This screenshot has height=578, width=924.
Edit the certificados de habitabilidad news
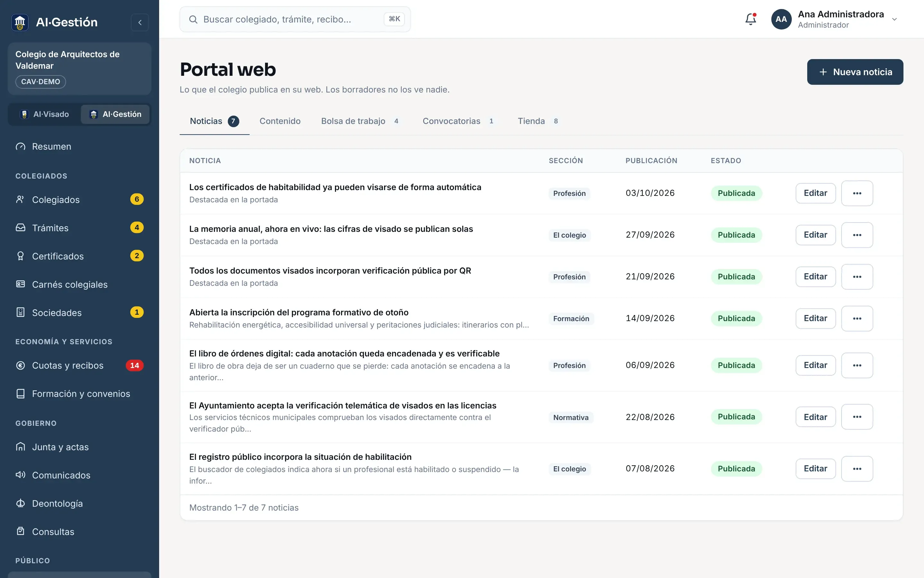coord(815,193)
